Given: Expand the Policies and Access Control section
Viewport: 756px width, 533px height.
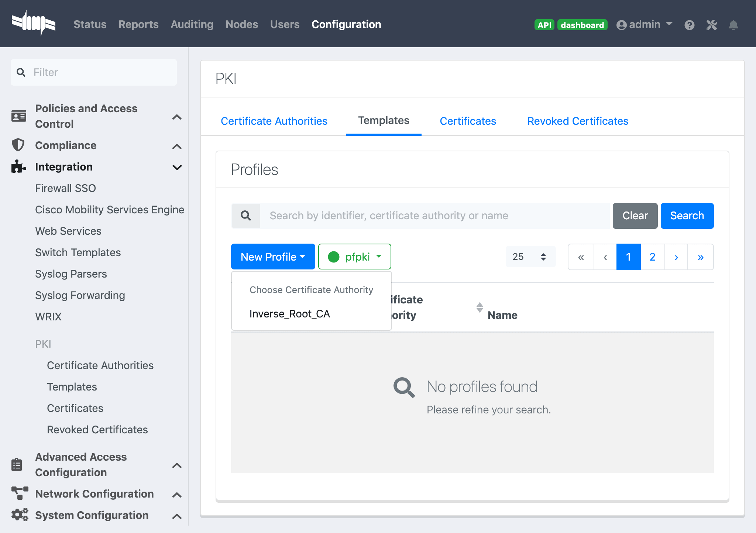Looking at the screenshot, I should (177, 117).
